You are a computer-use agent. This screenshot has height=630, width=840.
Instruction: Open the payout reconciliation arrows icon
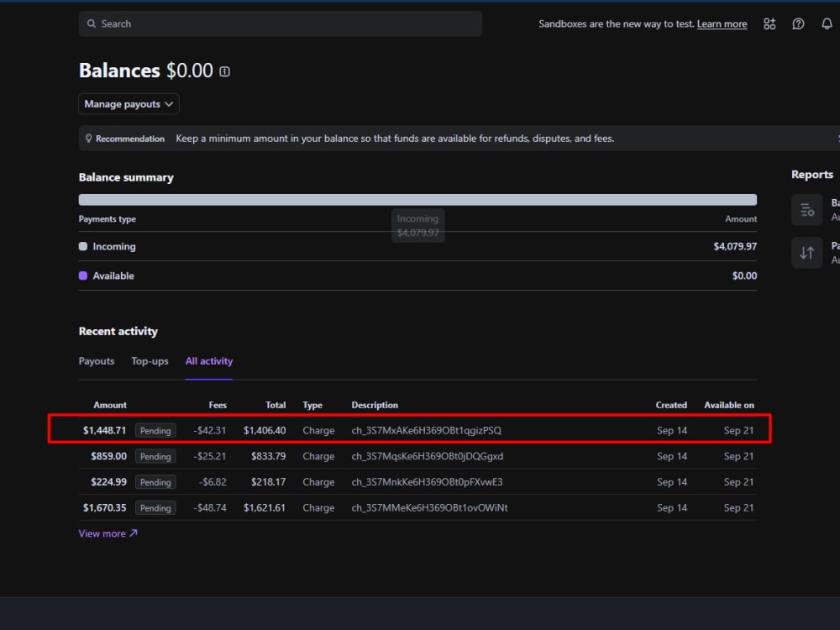pos(806,253)
